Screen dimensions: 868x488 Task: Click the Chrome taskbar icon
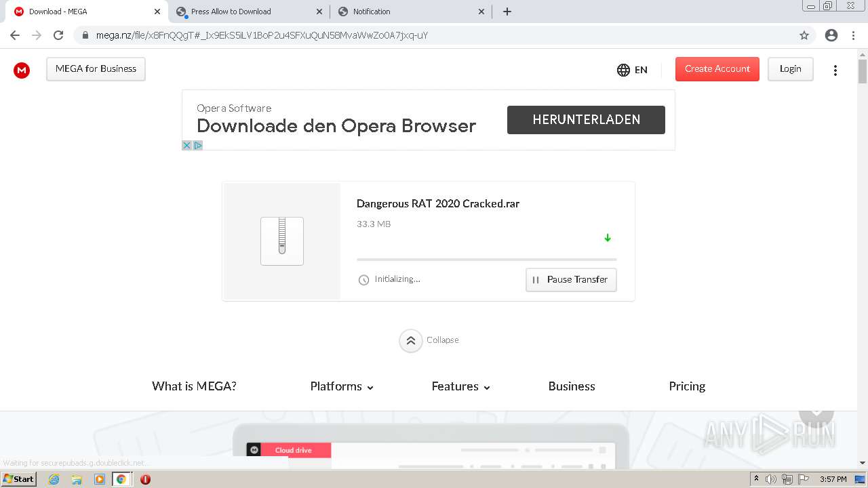coord(121,479)
